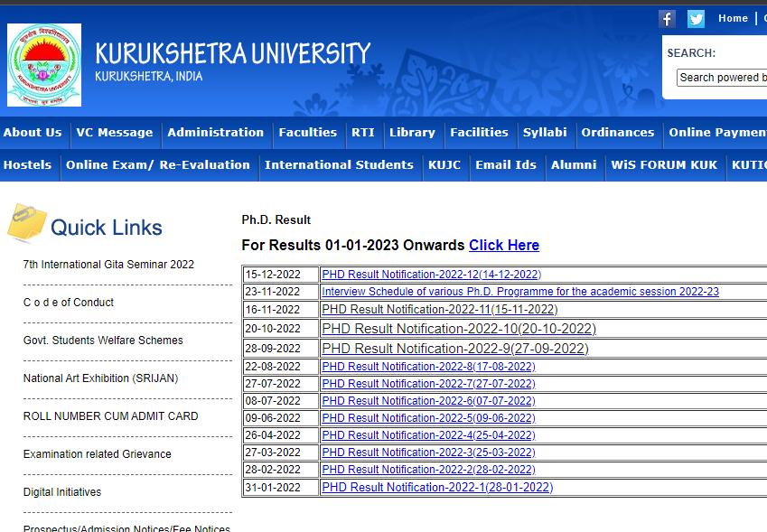
Task: Follow Click Here for 2023 results
Action: point(504,245)
